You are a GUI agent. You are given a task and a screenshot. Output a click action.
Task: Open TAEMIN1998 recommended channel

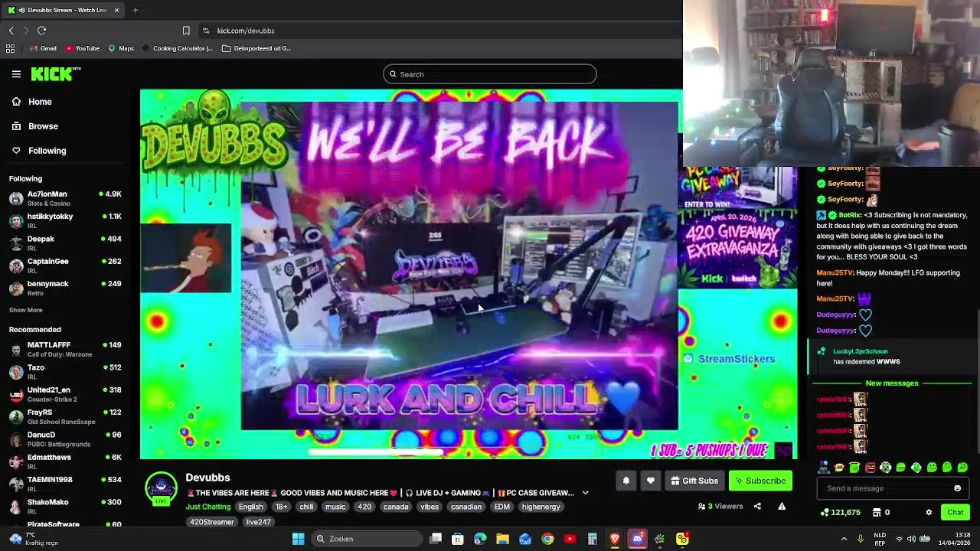click(x=65, y=484)
